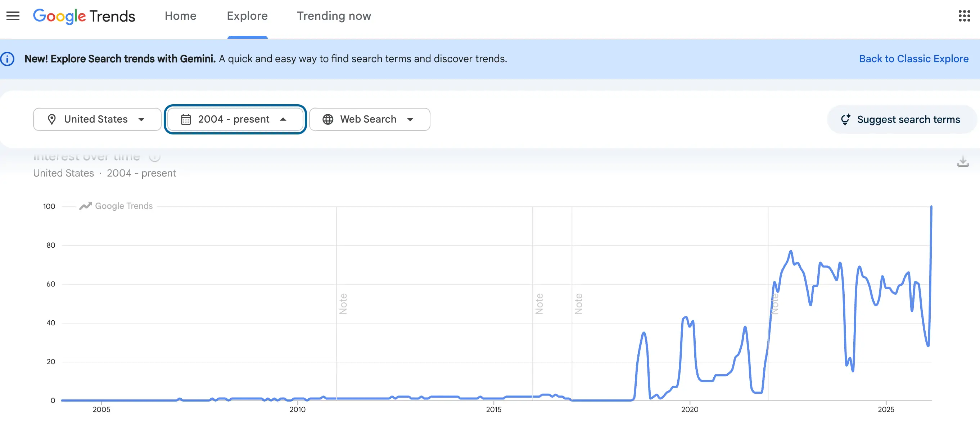
Task: Switch to the Home tab
Action: (x=180, y=16)
